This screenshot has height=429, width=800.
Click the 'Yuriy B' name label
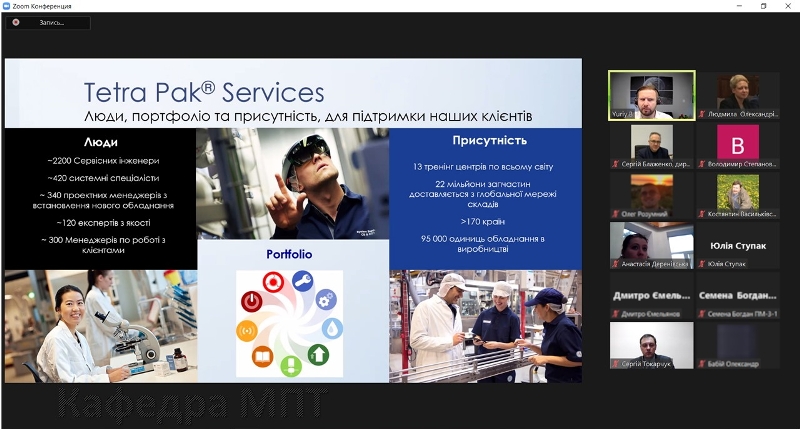(622, 114)
